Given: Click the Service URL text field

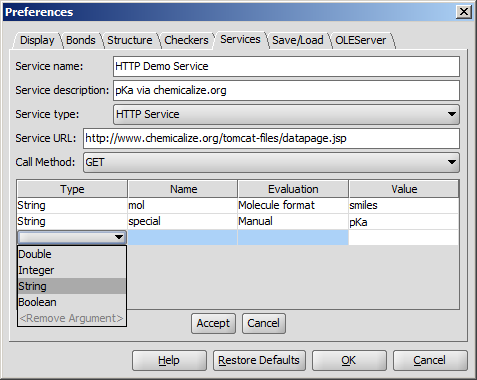Looking at the screenshot, I should (x=271, y=138).
